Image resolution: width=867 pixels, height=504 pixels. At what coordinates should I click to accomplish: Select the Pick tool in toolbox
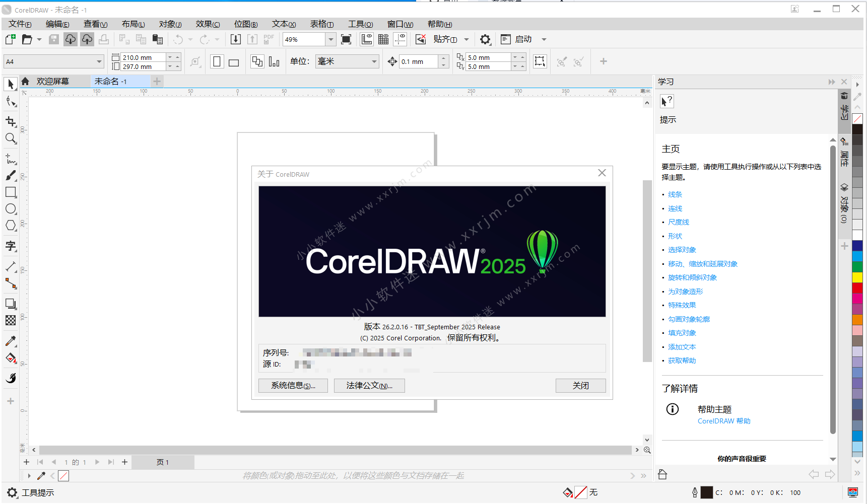(x=11, y=84)
